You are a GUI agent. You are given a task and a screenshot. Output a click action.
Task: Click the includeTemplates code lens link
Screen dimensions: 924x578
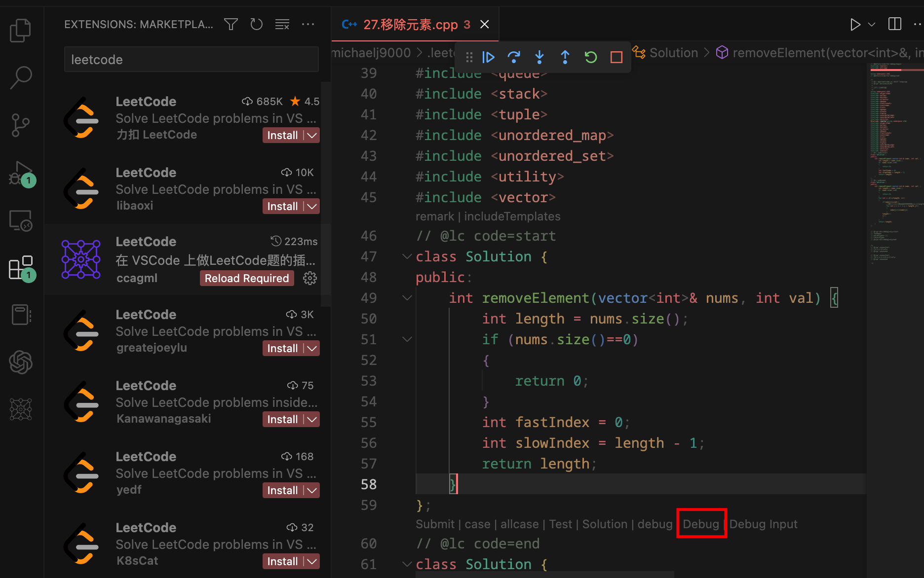(x=512, y=217)
